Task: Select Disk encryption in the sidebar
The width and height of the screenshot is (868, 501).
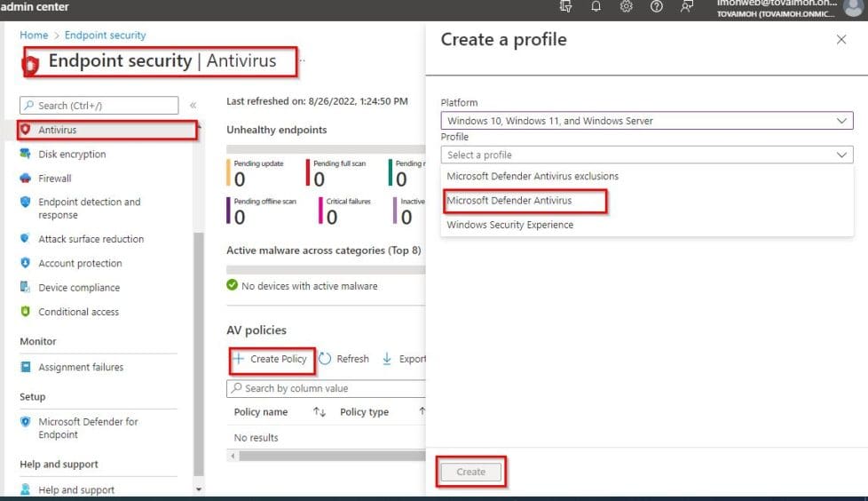Action: tap(72, 154)
